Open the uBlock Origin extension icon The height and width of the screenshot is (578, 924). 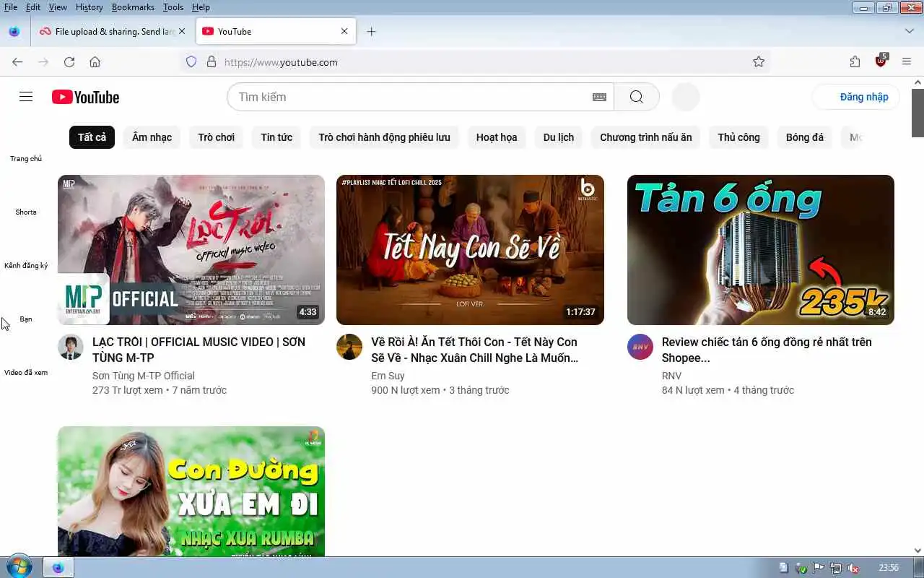(x=881, y=61)
